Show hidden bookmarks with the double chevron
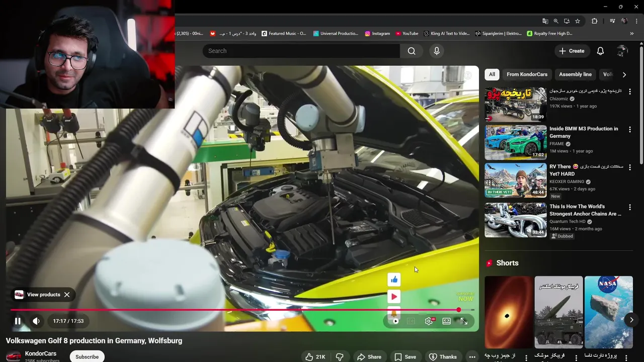The image size is (644, 362). coord(632,34)
